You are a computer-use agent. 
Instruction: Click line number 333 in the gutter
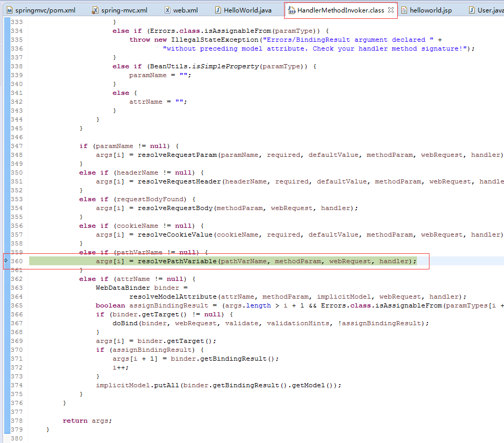coord(17,22)
